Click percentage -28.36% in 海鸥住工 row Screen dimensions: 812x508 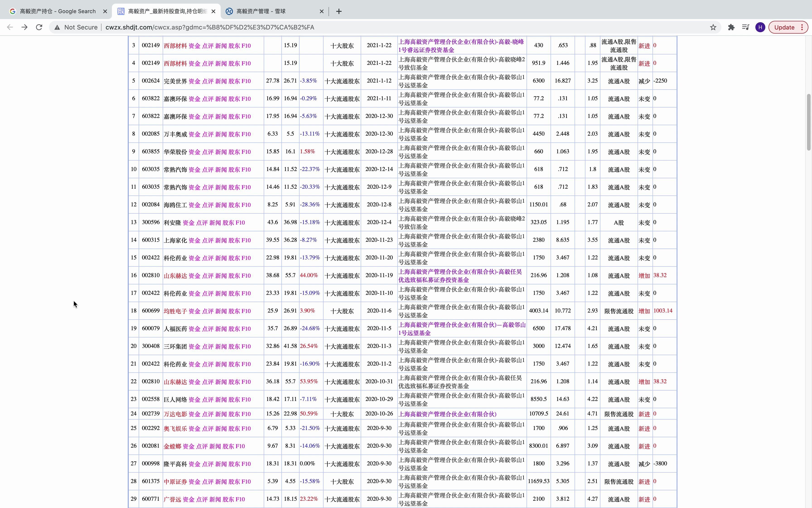(x=310, y=205)
